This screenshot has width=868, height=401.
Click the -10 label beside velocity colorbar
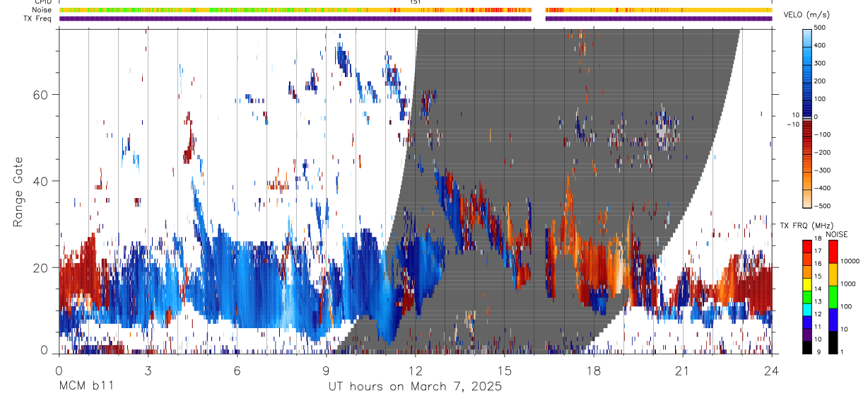(792, 124)
